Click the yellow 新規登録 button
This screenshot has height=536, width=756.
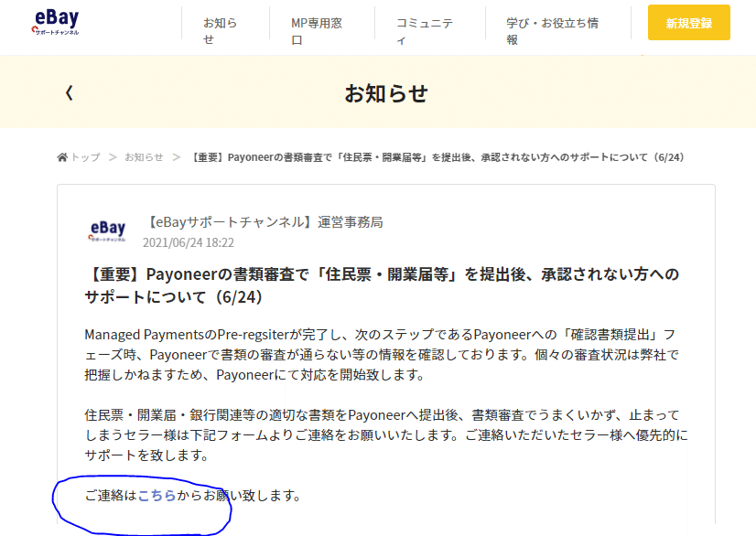(688, 23)
